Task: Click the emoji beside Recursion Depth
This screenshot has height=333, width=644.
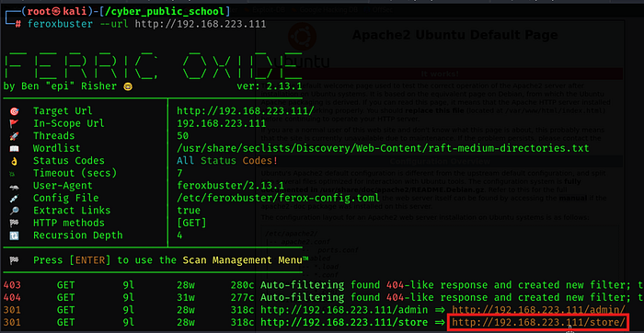Action: tap(14, 235)
